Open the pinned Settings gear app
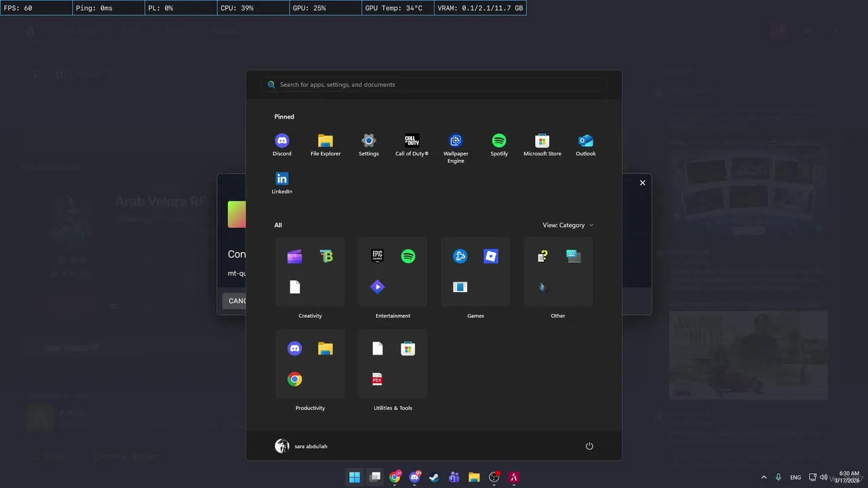868x488 pixels. click(x=369, y=145)
